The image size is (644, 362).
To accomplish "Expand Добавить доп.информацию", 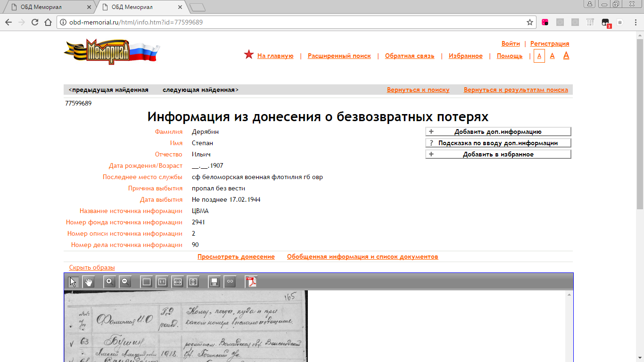I will 498,132.
